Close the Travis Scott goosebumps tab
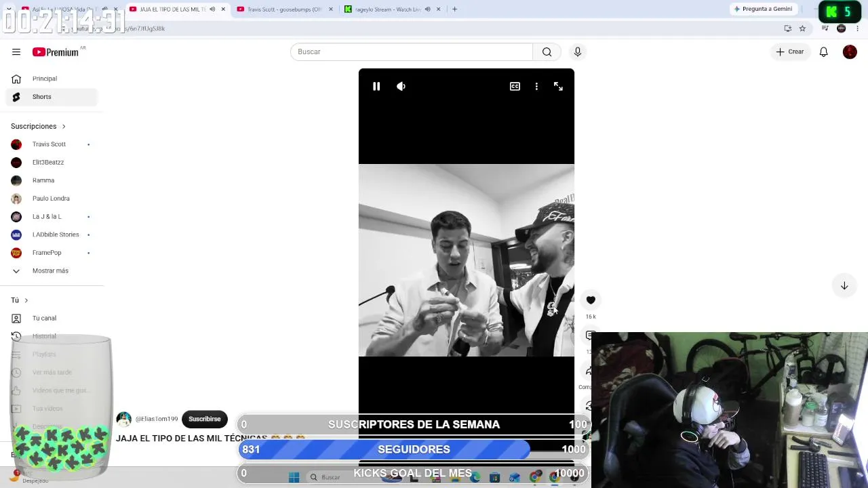 click(331, 9)
